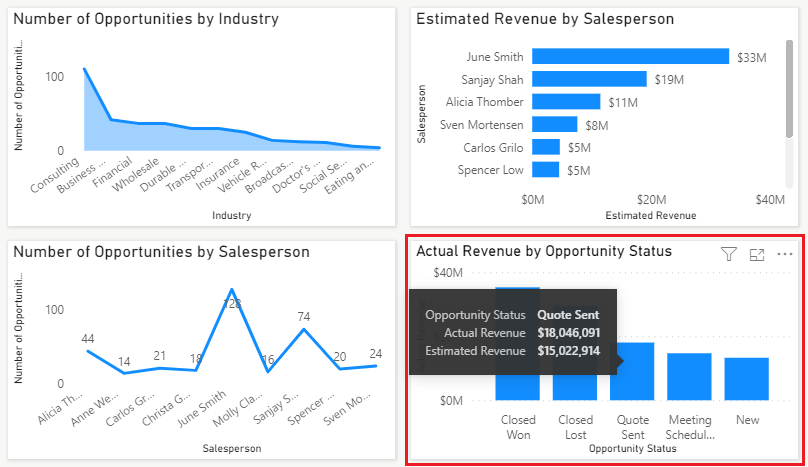The width and height of the screenshot is (808, 467).
Task: Click the salesperson chart vertical scrollbar
Action: click(789, 89)
